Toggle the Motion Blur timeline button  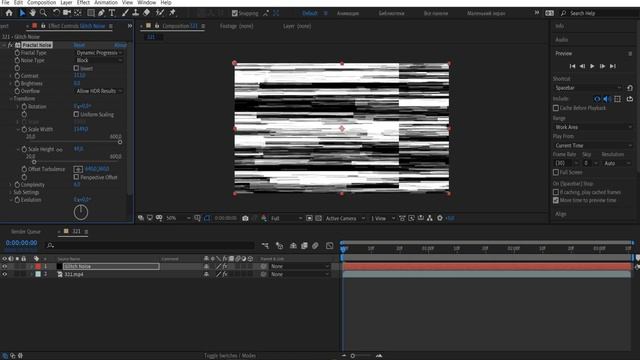tap(315, 245)
